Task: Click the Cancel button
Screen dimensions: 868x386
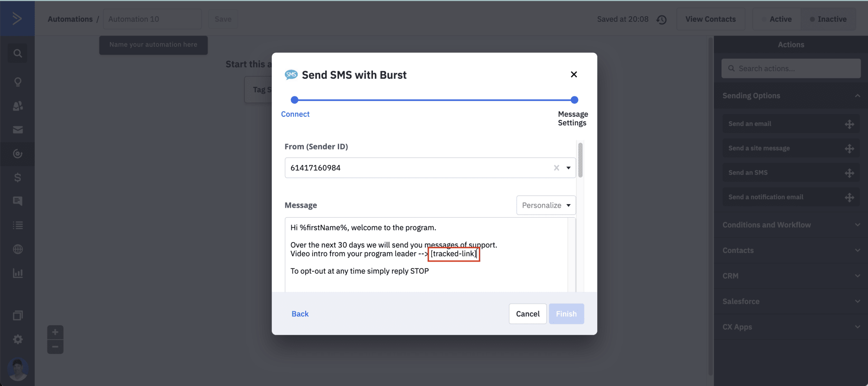Action: (x=528, y=314)
